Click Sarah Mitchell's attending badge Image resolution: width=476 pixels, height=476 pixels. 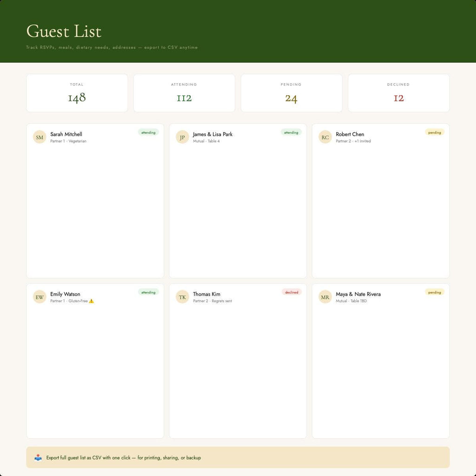(x=148, y=132)
